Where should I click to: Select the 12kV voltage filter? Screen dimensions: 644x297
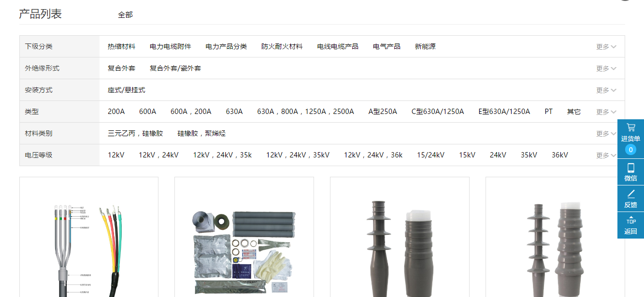tap(116, 155)
